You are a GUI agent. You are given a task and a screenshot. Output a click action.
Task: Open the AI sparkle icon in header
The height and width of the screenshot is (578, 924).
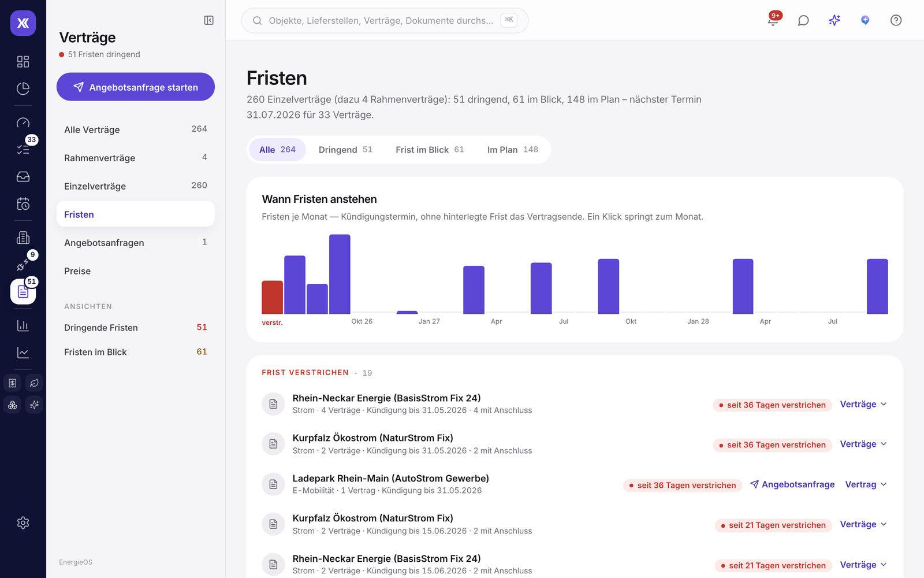tap(834, 20)
